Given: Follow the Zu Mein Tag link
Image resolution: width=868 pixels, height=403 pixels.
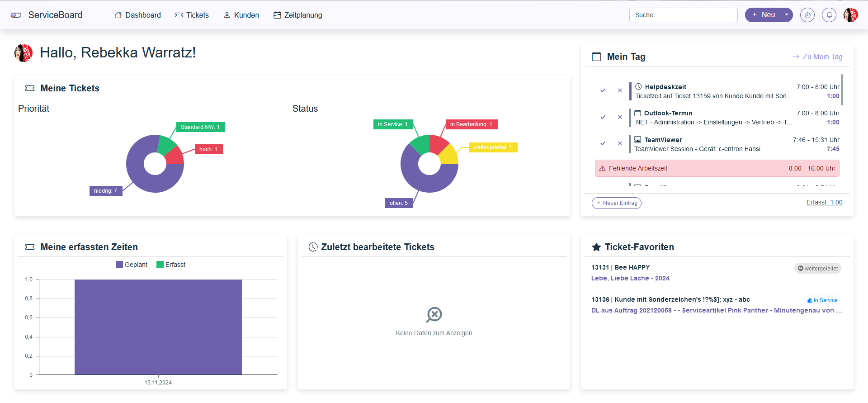Looking at the screenshot, I should pos(817,57).
